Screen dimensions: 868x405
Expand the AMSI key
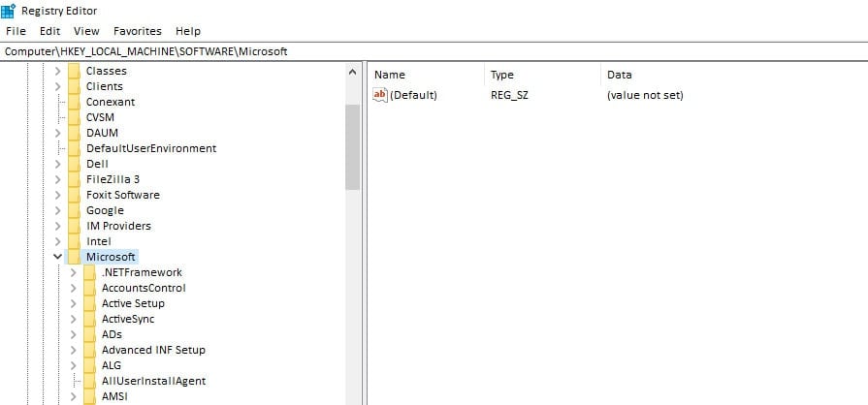coord(73,396)
